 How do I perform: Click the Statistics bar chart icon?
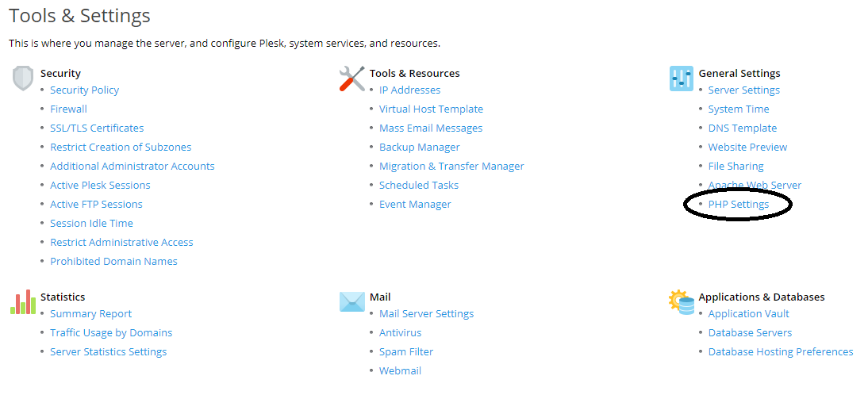pyautogui.click(x=23, y=302)
